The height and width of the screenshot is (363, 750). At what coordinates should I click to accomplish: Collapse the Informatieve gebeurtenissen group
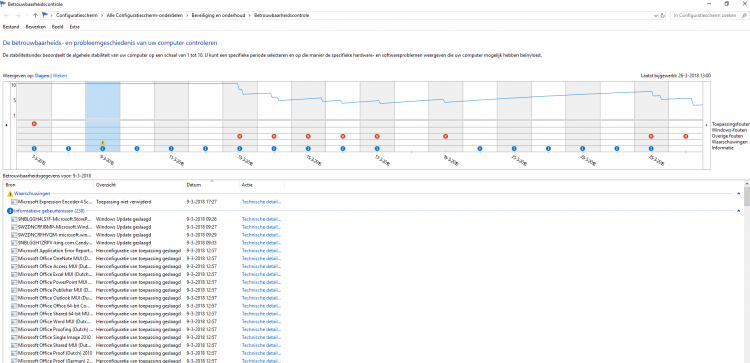739,210
